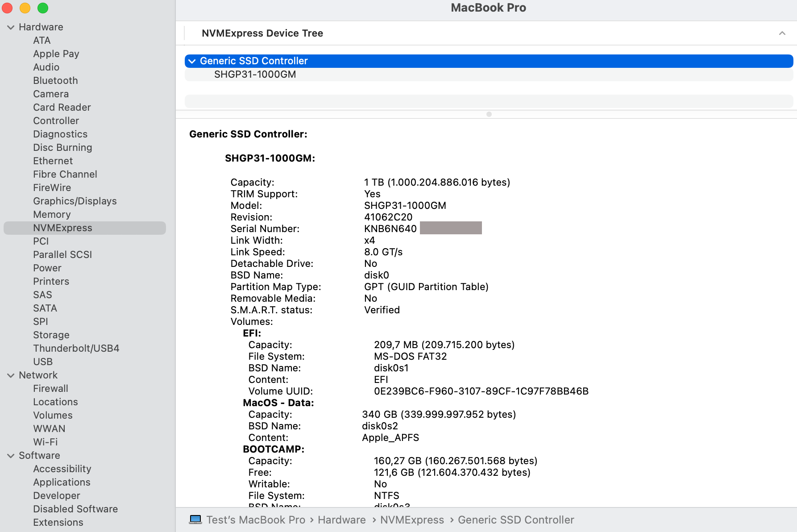
Task: Open Apple Pay sidebar entry
Action: pyautogui.click(x=56, y=54)
